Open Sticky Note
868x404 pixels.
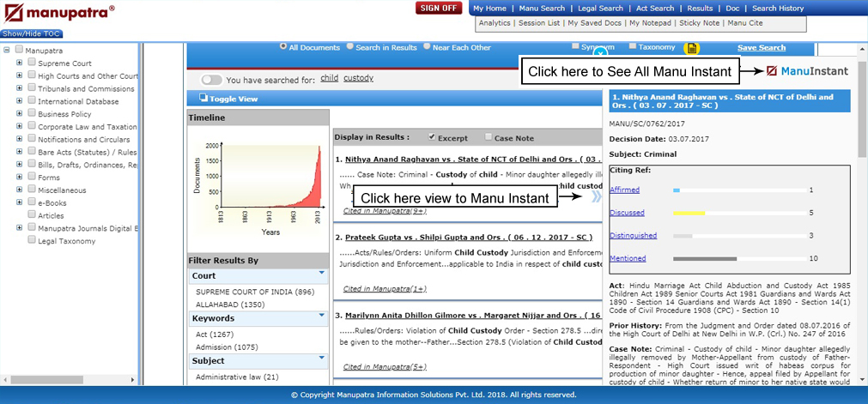(x=699, y=23)
